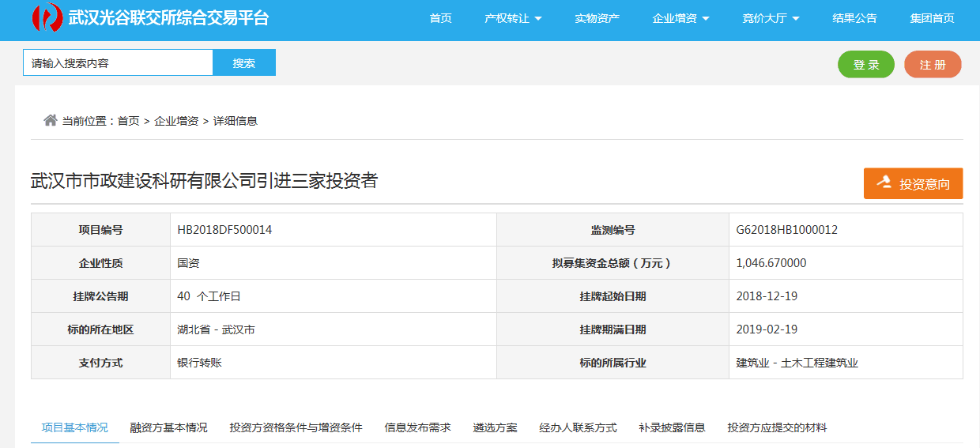Click the 搜索 button
Image resolution: width=980 pixels, height=448 pixels.
(x=244, y=62)
